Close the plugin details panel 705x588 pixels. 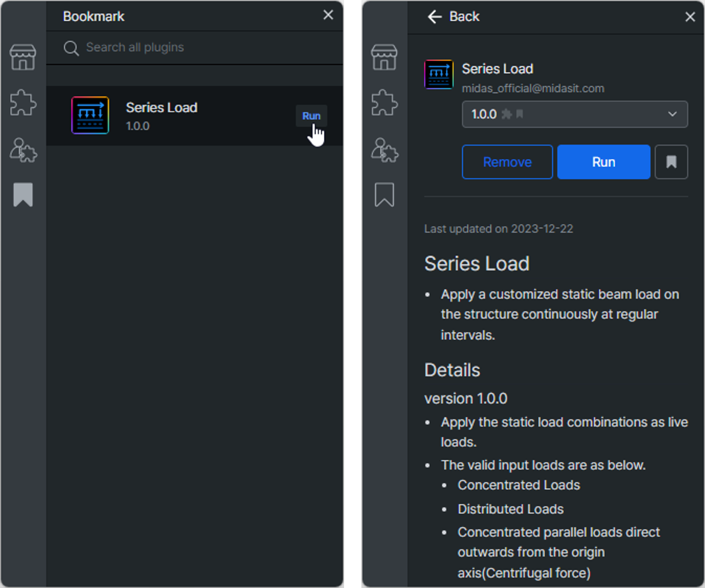pos(690,17)
